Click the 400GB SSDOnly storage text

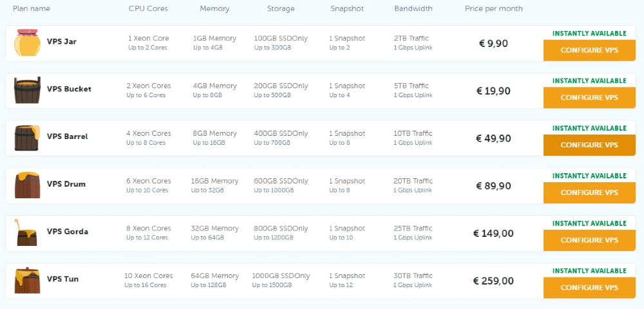(281, 134)
